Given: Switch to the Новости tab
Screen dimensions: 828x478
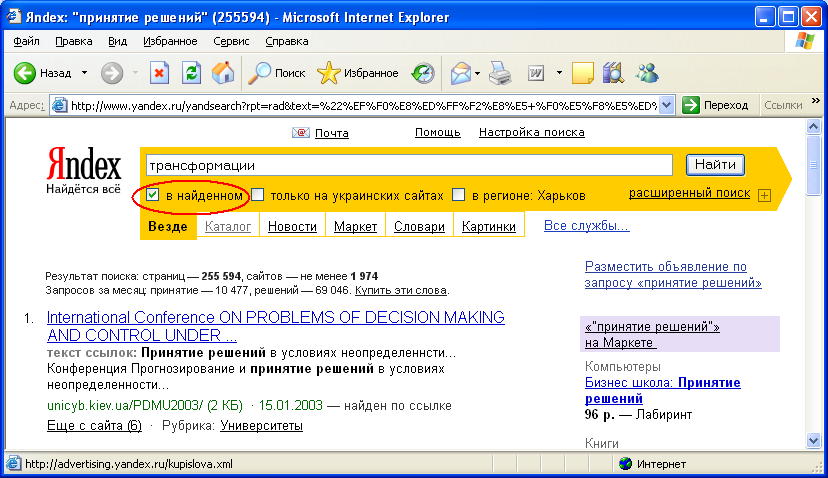Looking at the screenshot, I should (292, 227).
